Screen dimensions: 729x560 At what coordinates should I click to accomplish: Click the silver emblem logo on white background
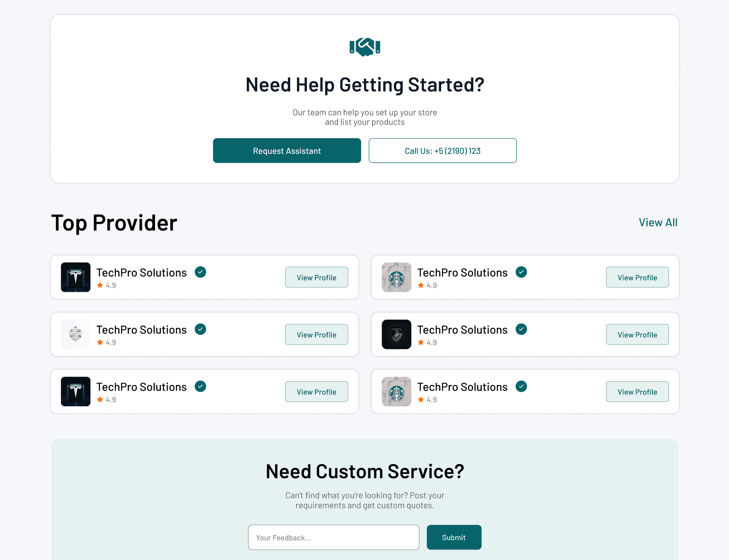(76, 334)
